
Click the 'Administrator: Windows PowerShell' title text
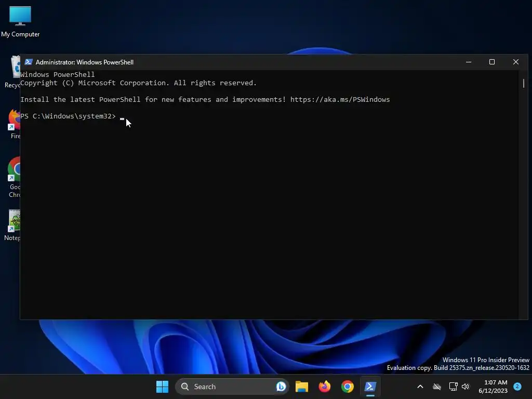point(85,62)
